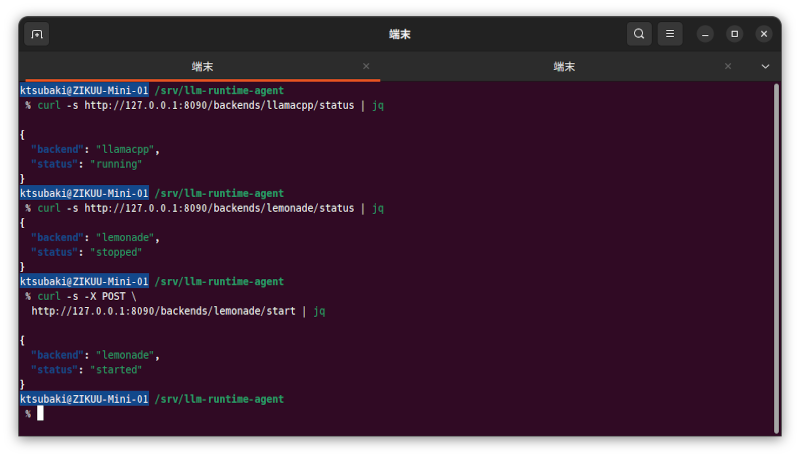The image size is (800, 457).
Task: Switch to the first 端末 tab
Action: tap(202, 66)
